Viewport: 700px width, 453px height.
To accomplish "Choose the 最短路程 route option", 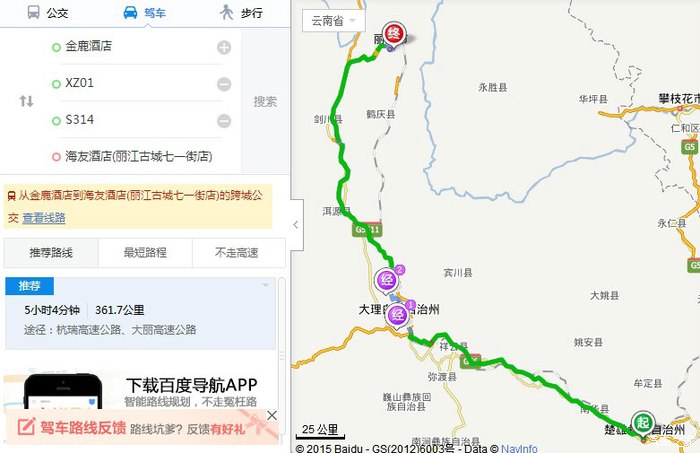I will pos(145,253).
